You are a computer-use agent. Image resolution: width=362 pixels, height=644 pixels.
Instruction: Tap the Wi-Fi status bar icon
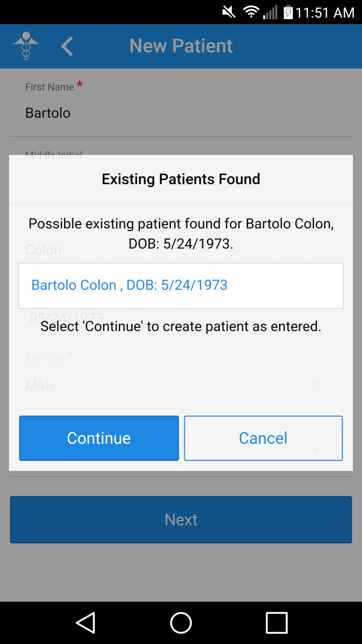251,12
